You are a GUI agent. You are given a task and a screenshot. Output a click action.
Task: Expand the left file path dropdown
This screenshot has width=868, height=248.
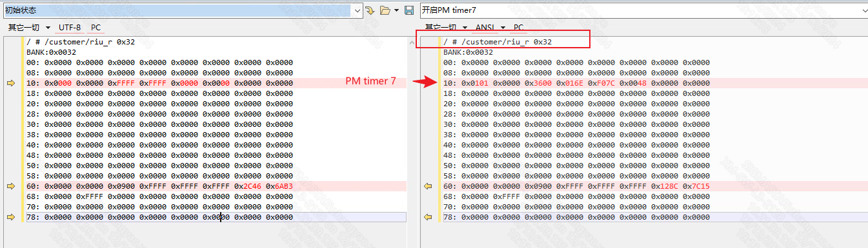coord(357,10)
